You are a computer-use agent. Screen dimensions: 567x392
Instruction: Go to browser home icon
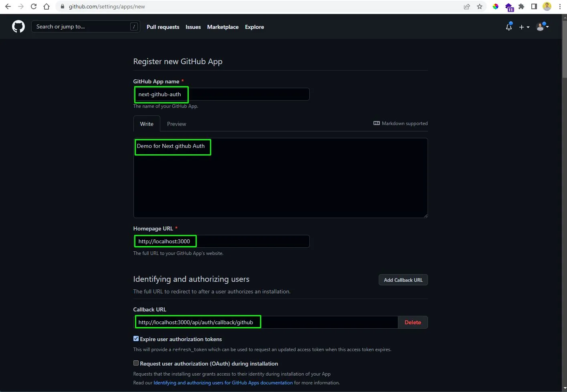46,6
